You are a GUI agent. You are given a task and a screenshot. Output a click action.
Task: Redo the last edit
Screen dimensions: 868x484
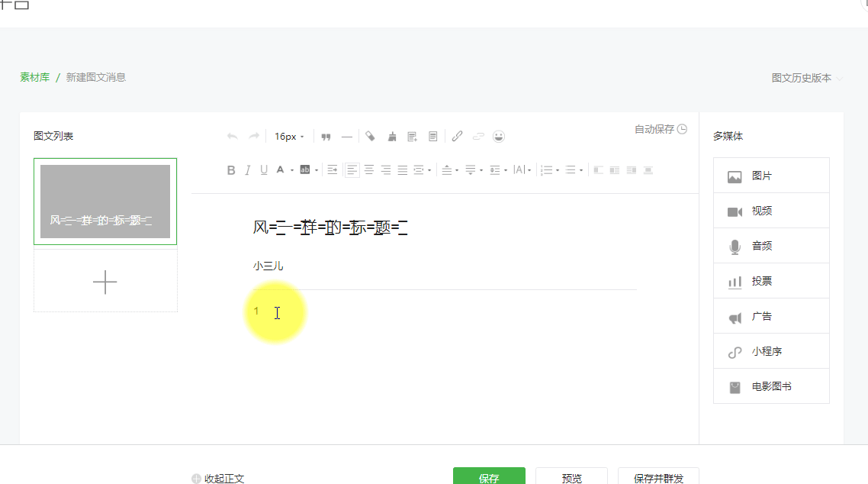click(253, 136)
